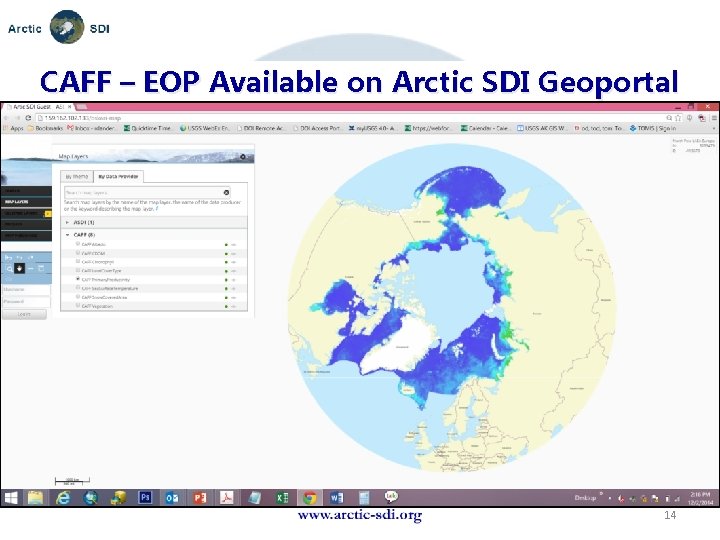Open Internet Explorer in the taskbar
720x540 pixels.
[62, 497]
